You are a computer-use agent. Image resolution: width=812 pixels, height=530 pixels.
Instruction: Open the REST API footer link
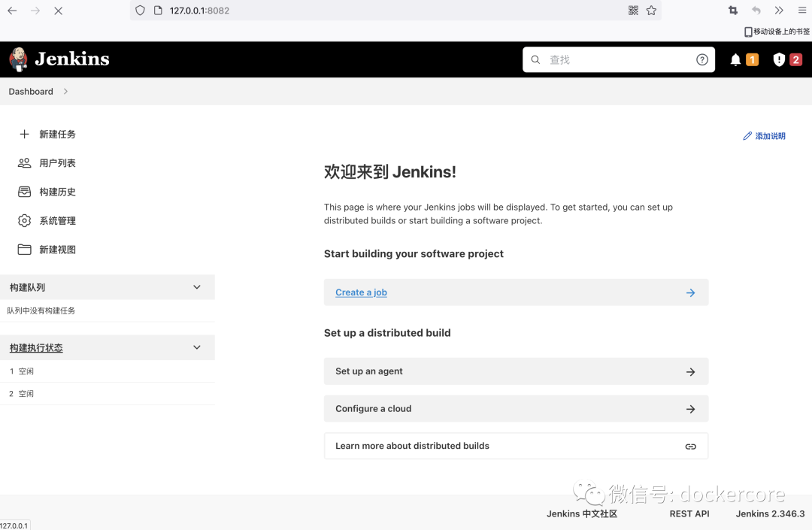point(689,513)
